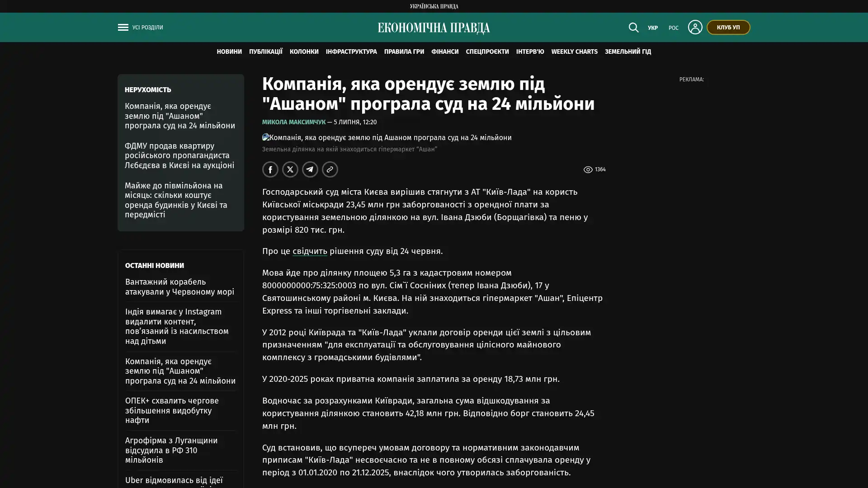The height and width of the screenshot is (488, 868).
Task: Share article via Telegram
Action: coord(310,169)
